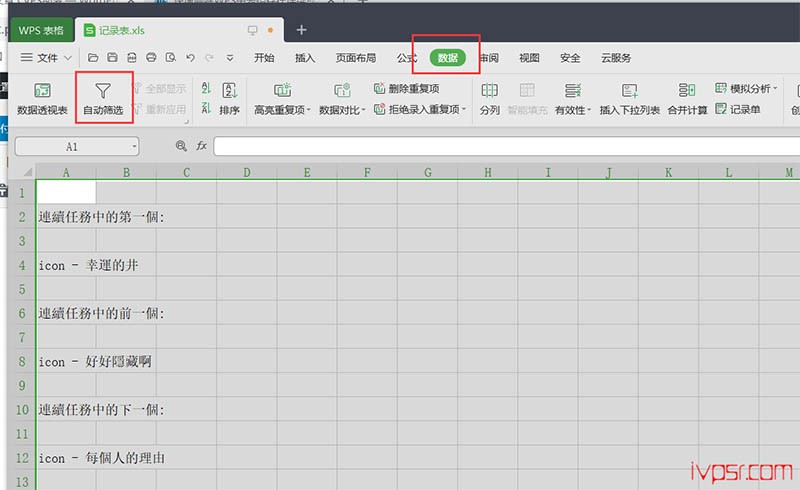The height and width of the screenshot is (490, 800).
Task: Expand 有效性 dropdown arrow
Action: click(589, 110)
